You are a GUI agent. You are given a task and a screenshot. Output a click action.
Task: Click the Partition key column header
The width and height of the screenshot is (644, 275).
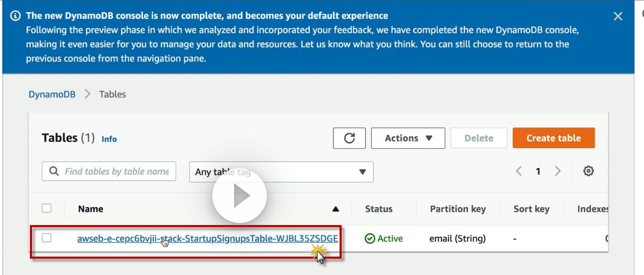tap(458, 209)
